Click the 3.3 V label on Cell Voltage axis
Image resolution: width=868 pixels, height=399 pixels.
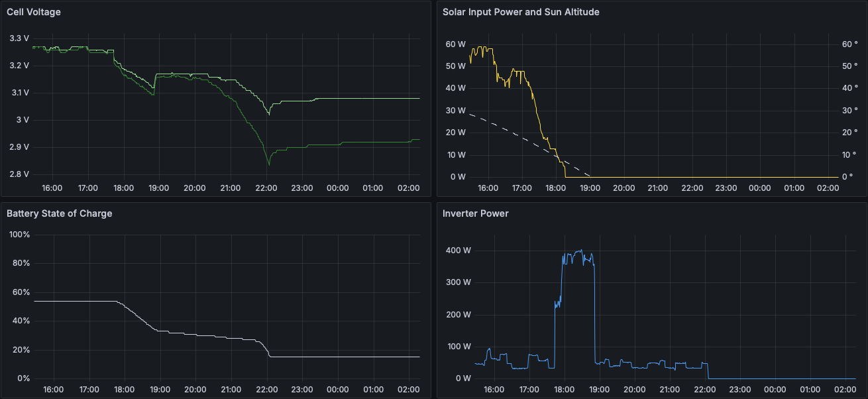click(x=19, y=38)
